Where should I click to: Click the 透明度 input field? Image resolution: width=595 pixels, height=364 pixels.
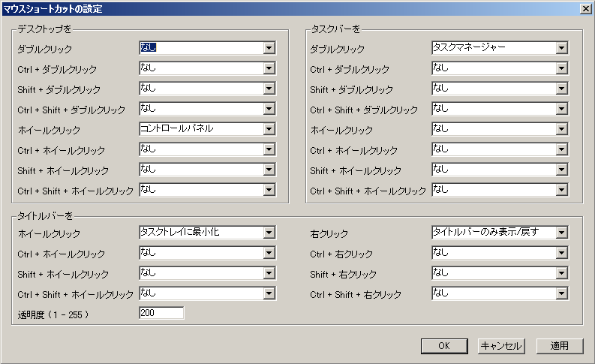point(161,313)
